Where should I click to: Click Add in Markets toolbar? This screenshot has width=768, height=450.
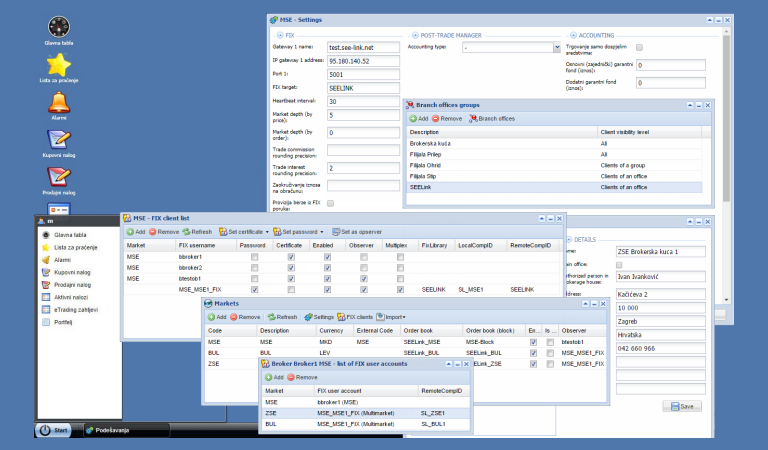point(217,317)
